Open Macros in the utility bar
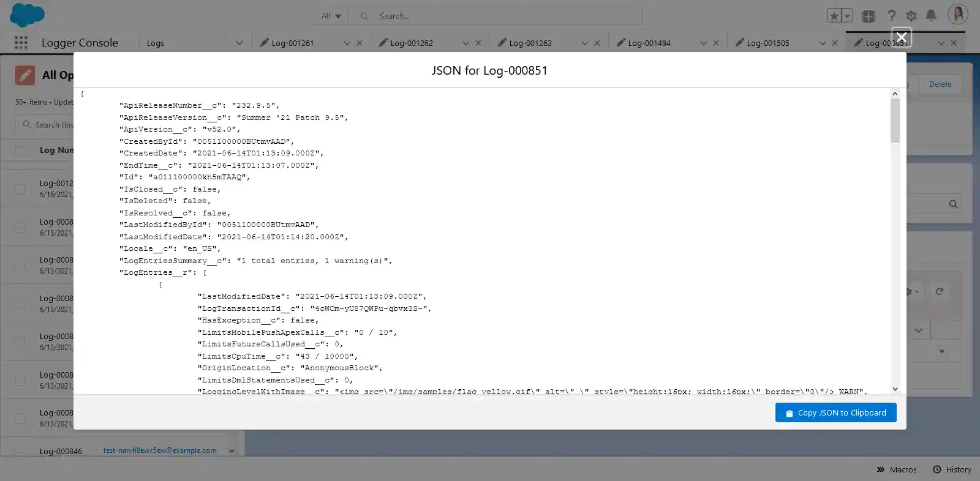Viewport: 980px width, 481px height. pyautogui.click(x=896, y=469)
